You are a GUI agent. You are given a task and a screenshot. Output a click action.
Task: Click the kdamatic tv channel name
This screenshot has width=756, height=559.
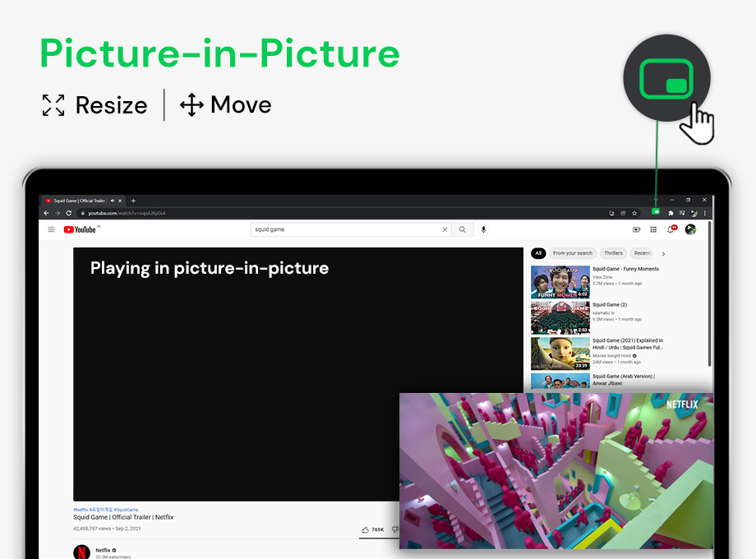[x=603, y=313]
